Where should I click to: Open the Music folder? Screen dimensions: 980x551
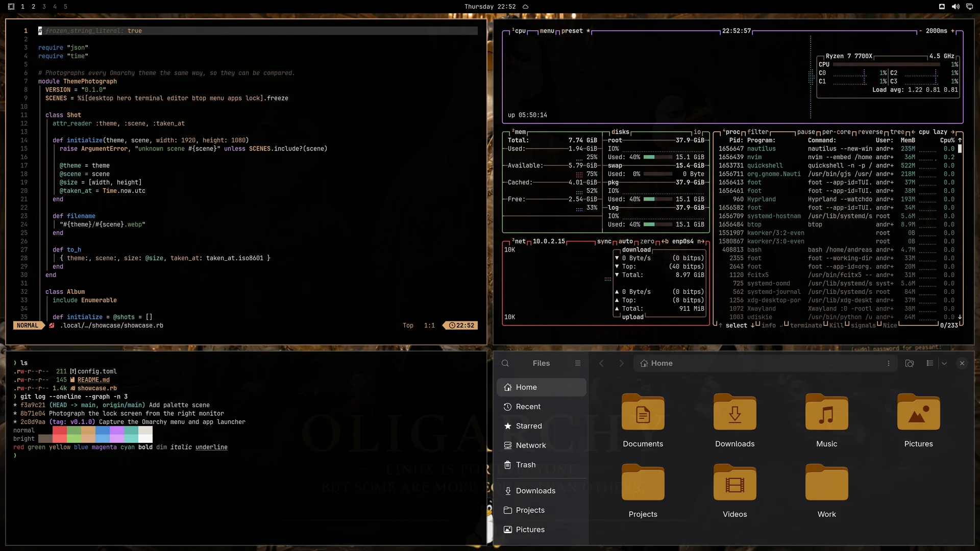coord(827,421)
